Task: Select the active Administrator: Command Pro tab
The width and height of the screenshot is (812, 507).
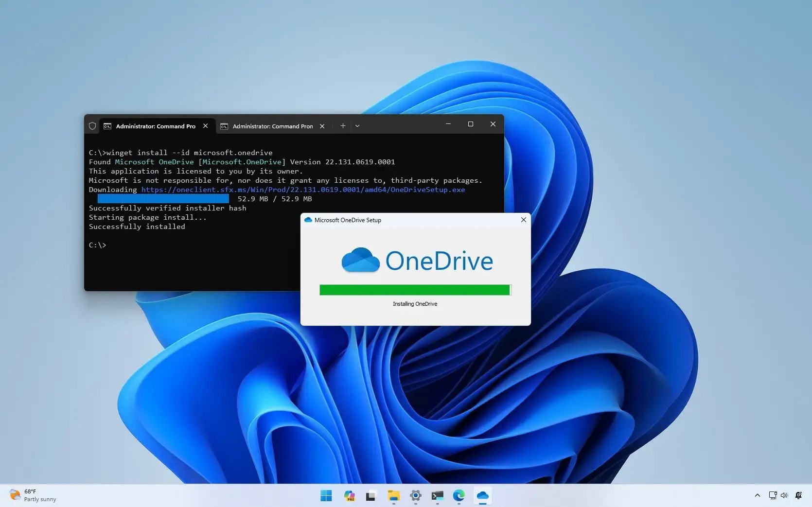Action: click(x=156, y=126)
